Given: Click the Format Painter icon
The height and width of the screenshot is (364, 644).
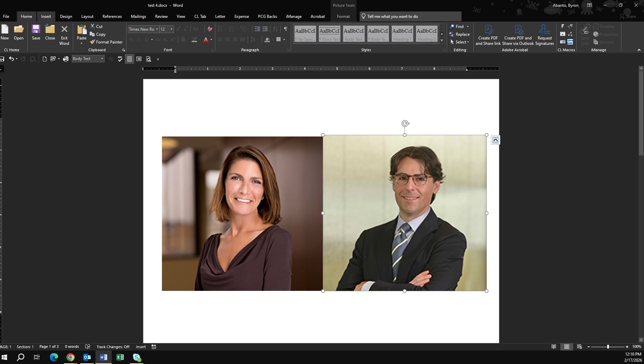Looking at the screenshot, I should pyautogui.click(x=92, y=42).
